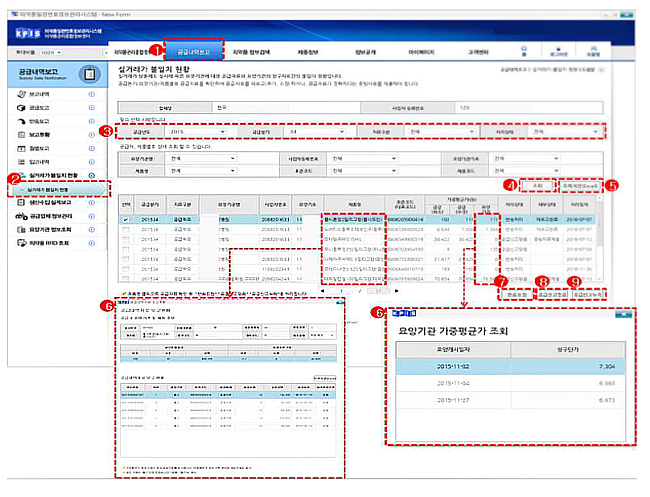Click the round arrow beside 보고내역

92,95
